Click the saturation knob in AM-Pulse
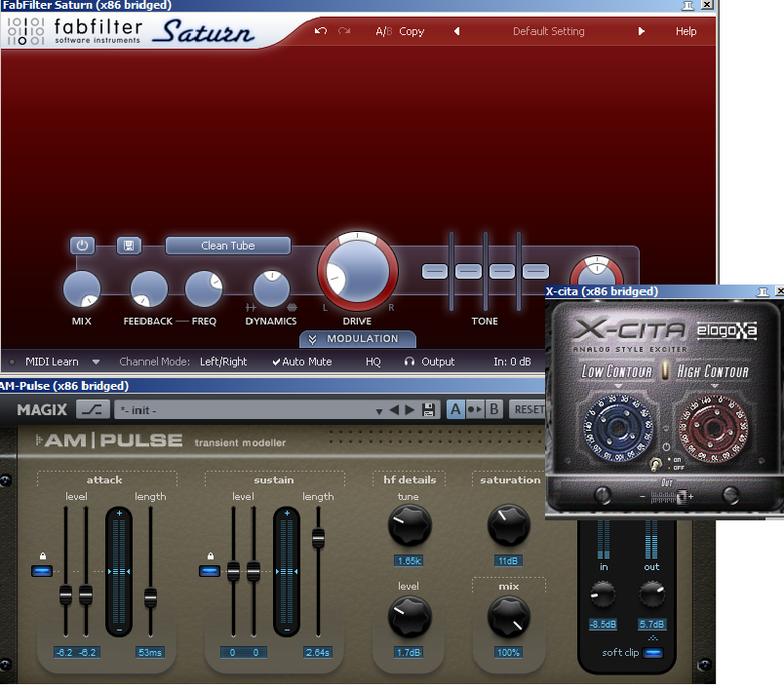Screen dimensions: 784x688 [508, 525]
